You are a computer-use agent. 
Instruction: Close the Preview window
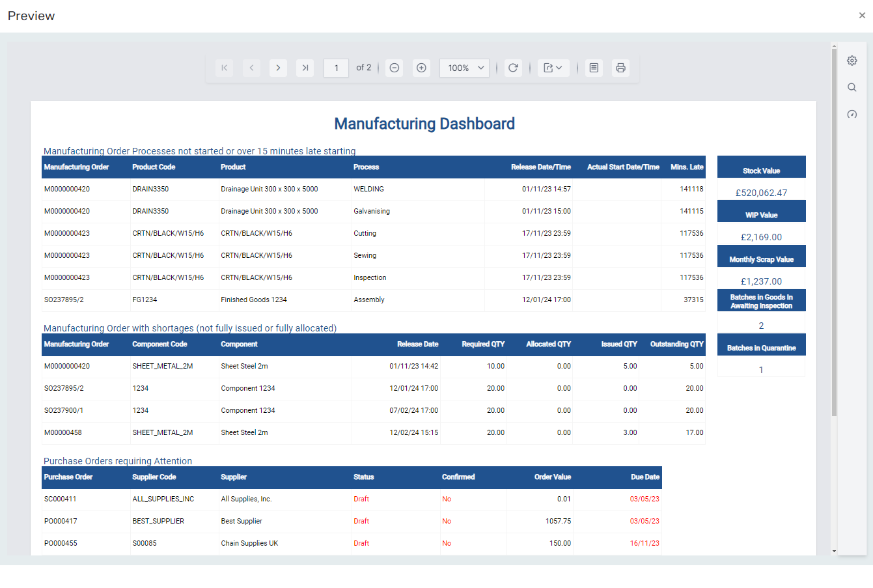coord(862,16)
